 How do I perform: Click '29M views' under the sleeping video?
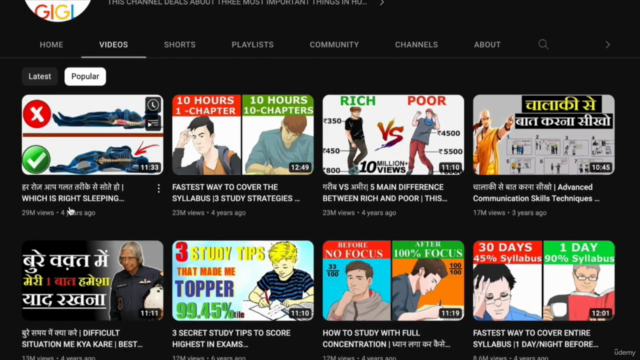38,213
